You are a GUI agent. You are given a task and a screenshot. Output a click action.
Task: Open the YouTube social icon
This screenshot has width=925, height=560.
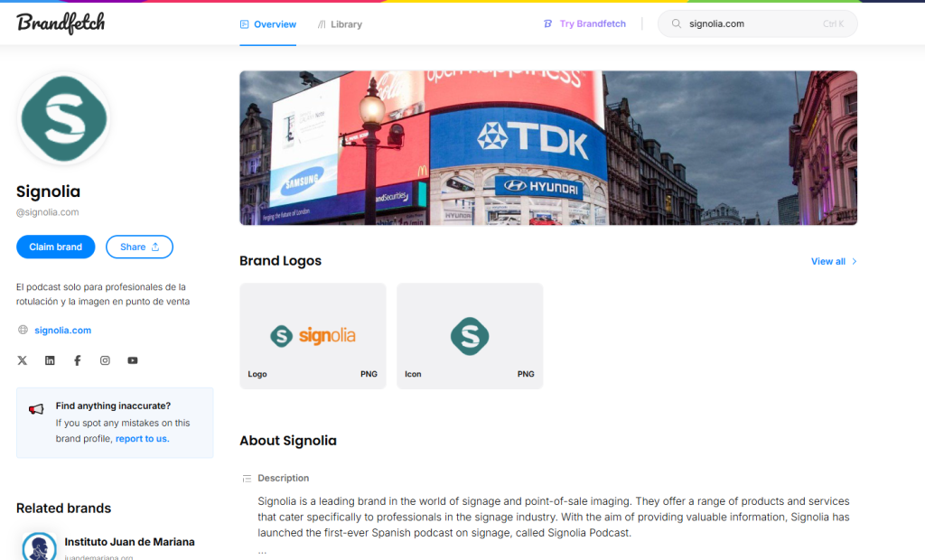tap(133, 360)
